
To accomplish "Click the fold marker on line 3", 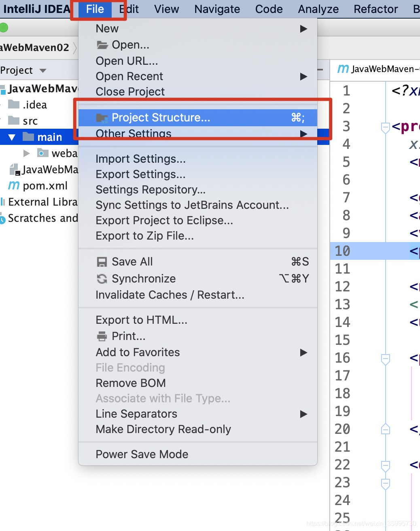I will [x=386, y=127].
